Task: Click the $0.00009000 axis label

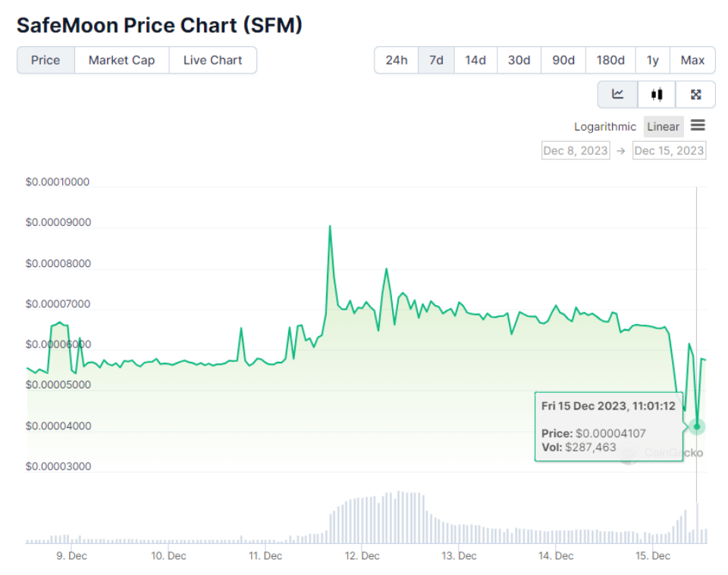Action: click(58, 222)
